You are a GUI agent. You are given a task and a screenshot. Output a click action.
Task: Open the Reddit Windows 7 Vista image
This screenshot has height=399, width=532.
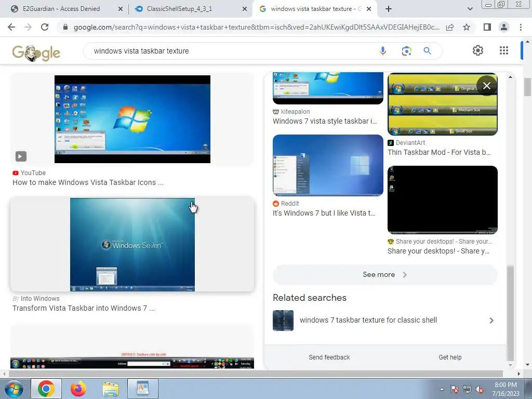point(328,165)
